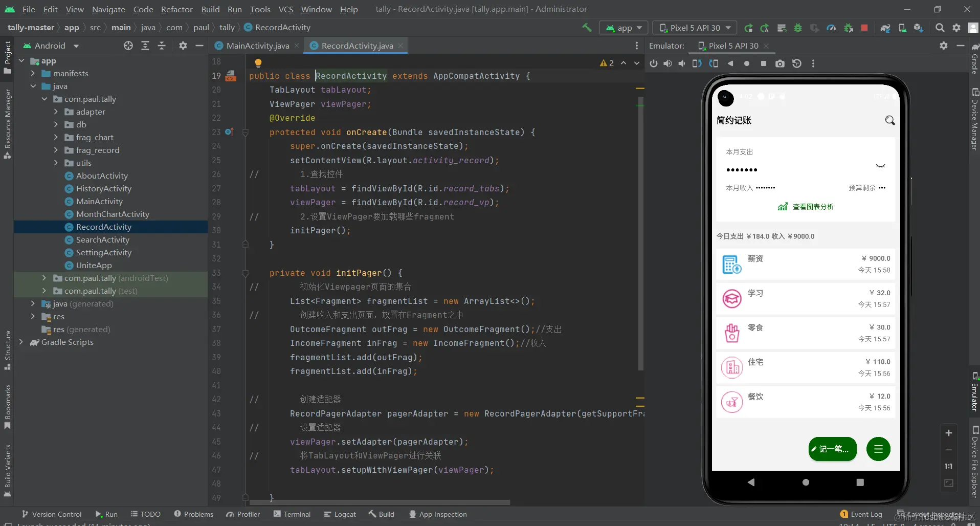980x526 pixels.
Task: Stop the running app with the red square
Action: click(864, 28)
